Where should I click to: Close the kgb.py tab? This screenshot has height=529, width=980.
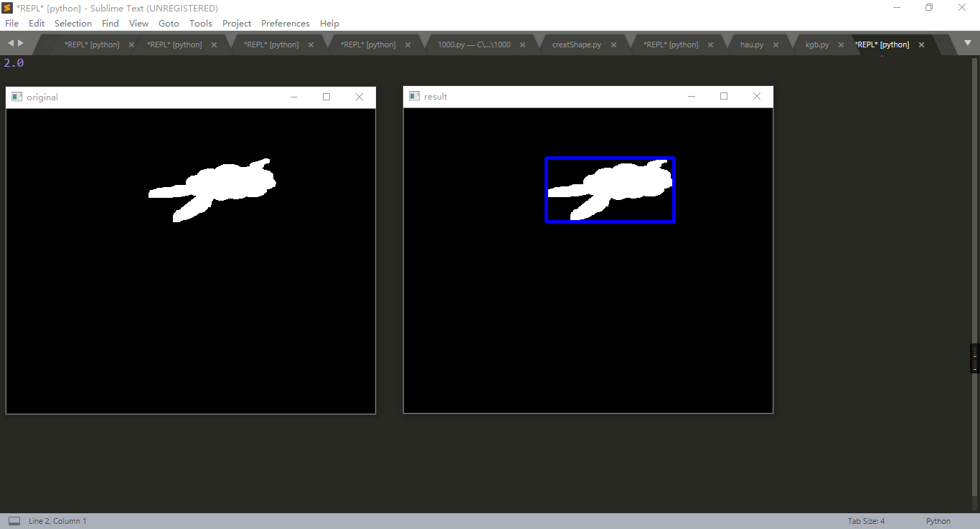[841, 44]
